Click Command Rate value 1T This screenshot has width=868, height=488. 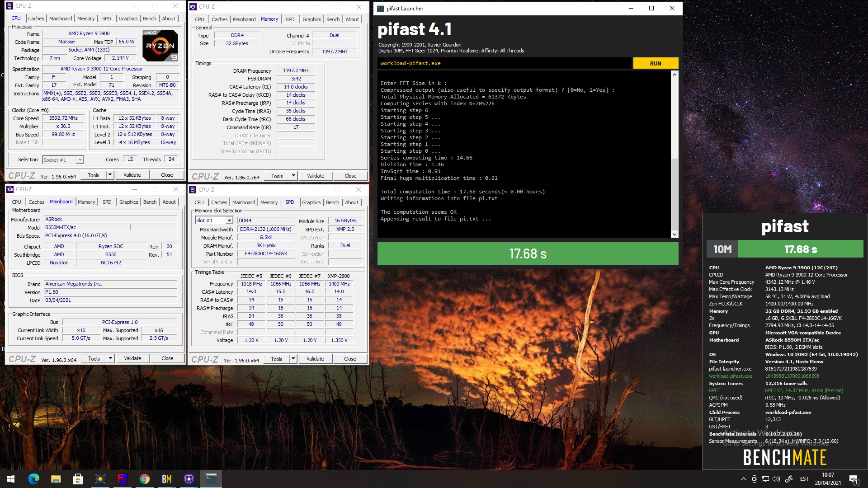click(x=296, y=127)
